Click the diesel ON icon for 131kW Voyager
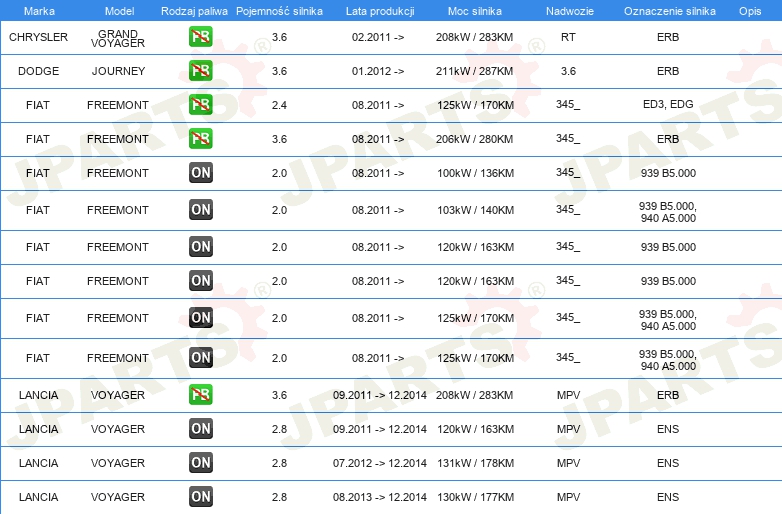The image size is (782, 514). click(200, 462)
